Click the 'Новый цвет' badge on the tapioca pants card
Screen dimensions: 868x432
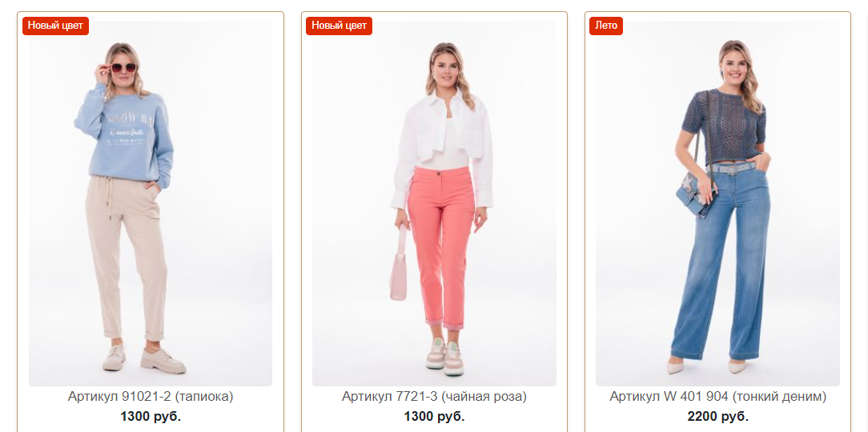point(55,26)
